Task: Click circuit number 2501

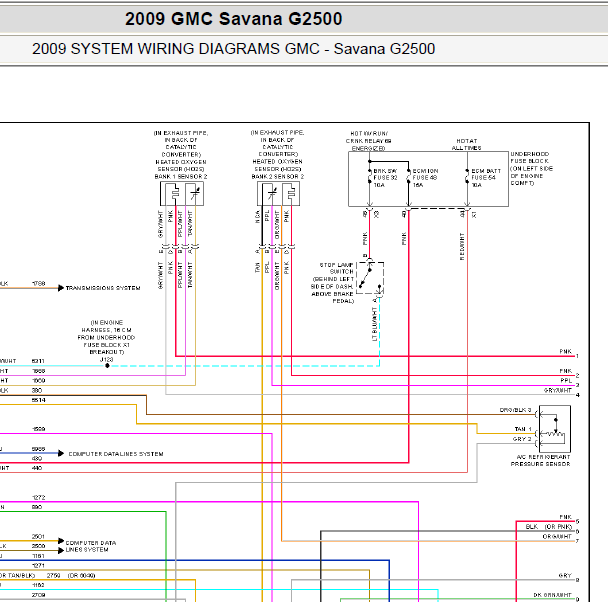Action: tap(38, 536)
